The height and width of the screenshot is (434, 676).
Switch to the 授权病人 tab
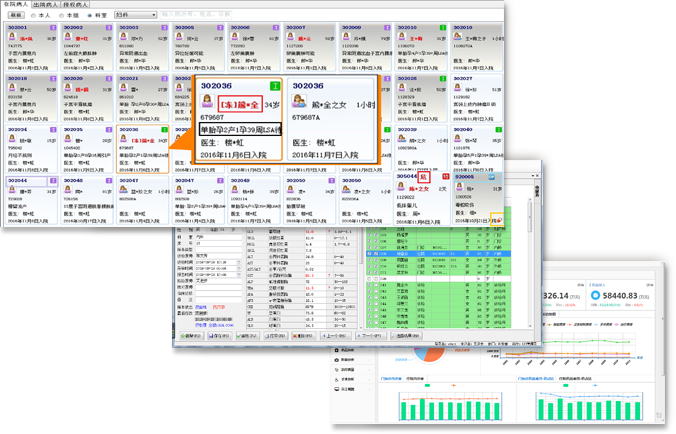(76, 5)
